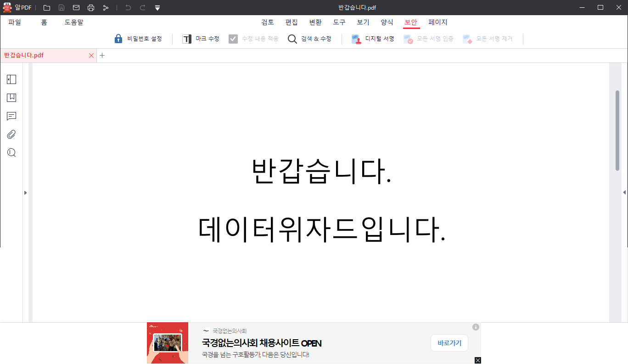Add a 디지털 서명 digital signature
Screen dimensions: 628x364
coord(371,39)
